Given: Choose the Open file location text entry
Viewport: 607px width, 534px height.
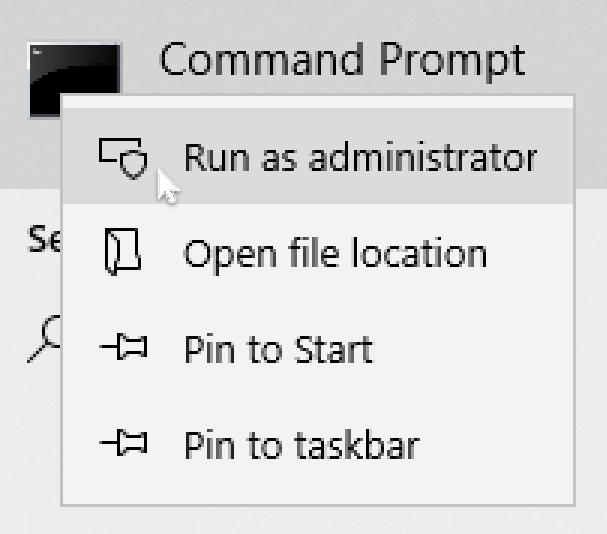Looking at the screenshot, I should [x=335, y=253].
